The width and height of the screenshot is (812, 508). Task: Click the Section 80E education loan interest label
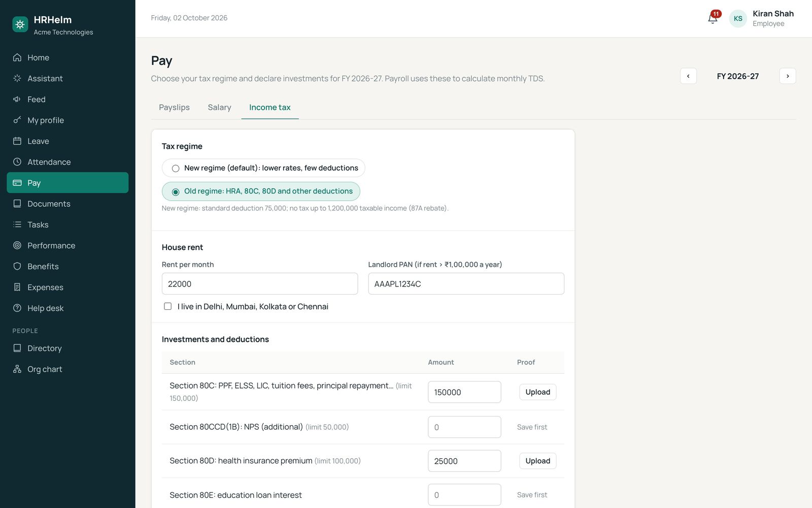(235, 495)
